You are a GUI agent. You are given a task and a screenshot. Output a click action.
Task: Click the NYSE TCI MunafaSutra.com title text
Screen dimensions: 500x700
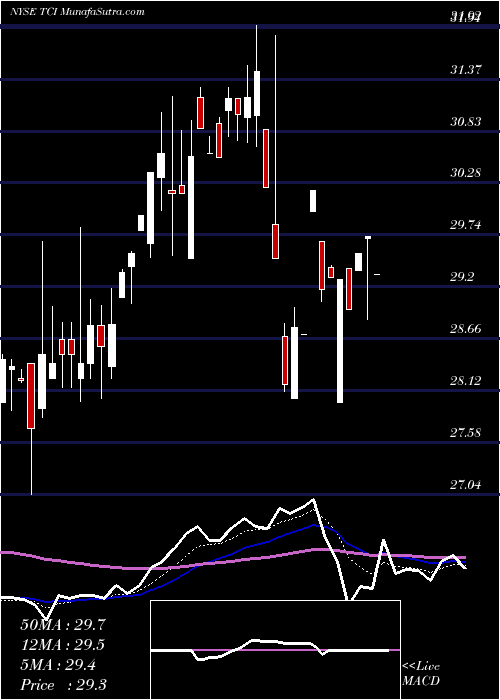pos(77,12)
